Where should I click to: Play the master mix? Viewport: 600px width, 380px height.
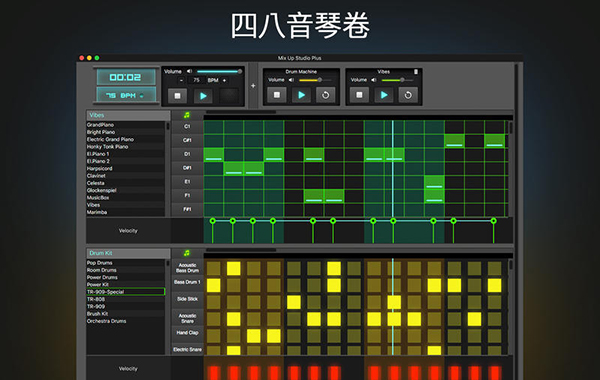203,96
